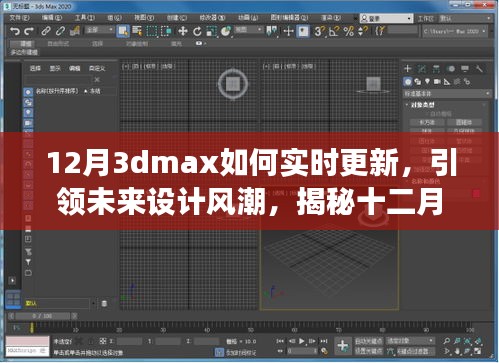This screenshot has width=499, height=363.
Task: Click the red object color swatch
Action: 477,193
